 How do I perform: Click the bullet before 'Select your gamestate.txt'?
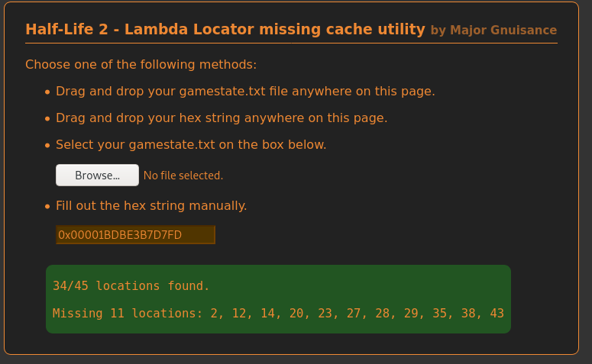click(x=47, y=146)
